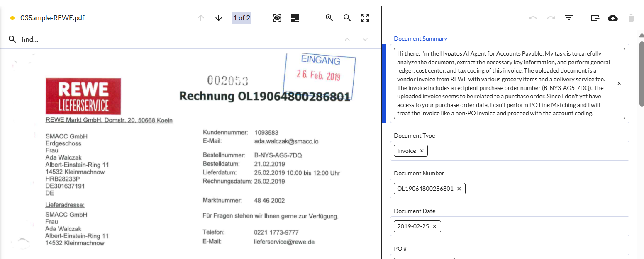Screen dimensions: 644x259
Task: Expand the document to full screen
Action: [x=365, y=18]
